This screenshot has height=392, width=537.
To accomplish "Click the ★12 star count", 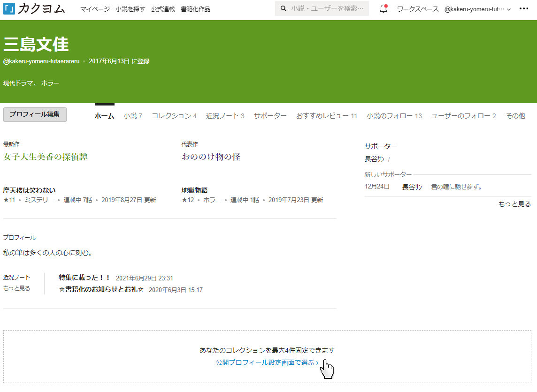I will (188, 200).
